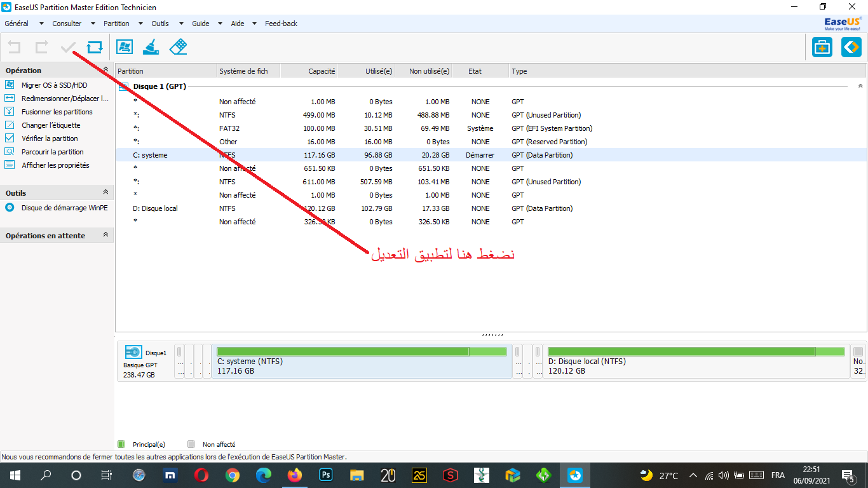Sort by the Système de fich column header
The height and width of the screenshot is (488, 868).
point(248,71)
